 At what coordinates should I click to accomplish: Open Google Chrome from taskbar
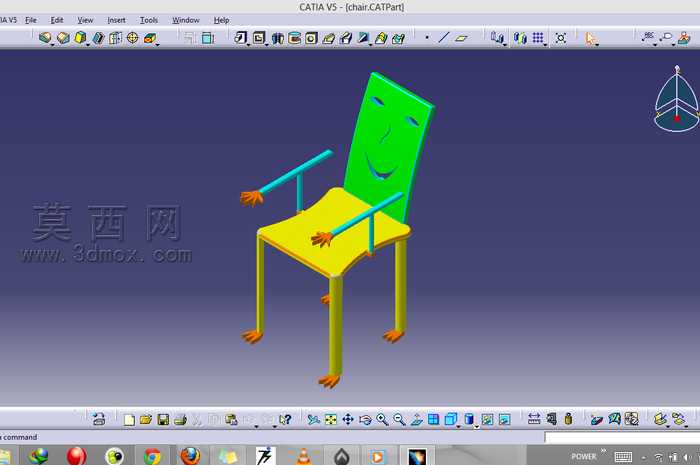[x=152, y=456]
